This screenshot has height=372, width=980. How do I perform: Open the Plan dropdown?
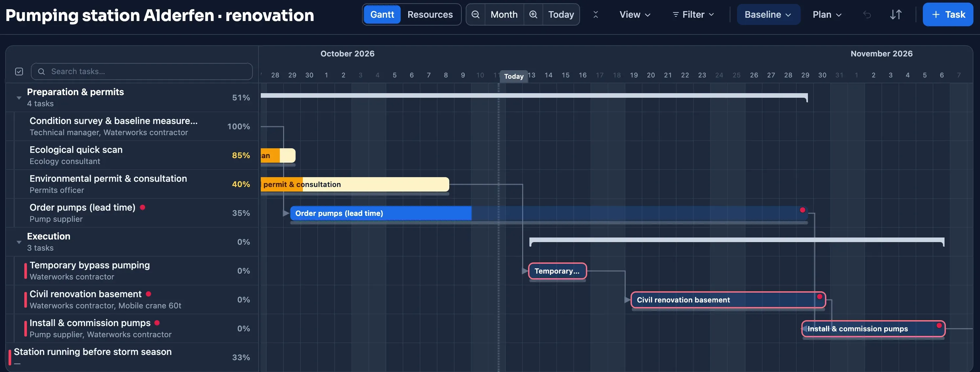(x=827, y=14)
